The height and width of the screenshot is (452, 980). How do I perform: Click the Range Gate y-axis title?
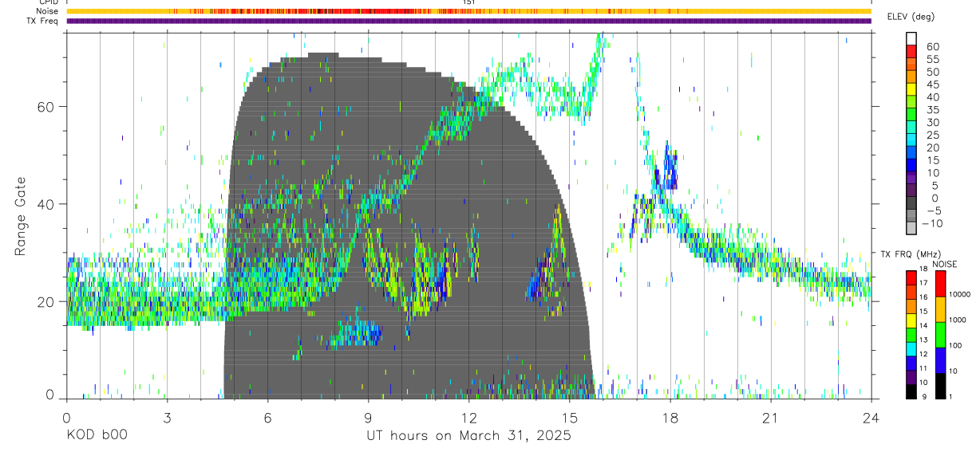click(21, 216)
